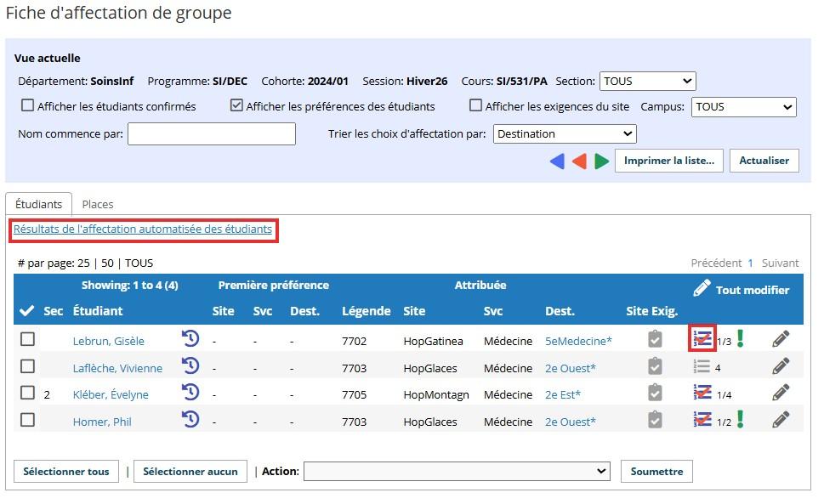Image resolution: width=824 pixels, height=504 pixels.
Task: Click the Nom commence par text field
Action: pyautogui.click(x=212, y=134)
